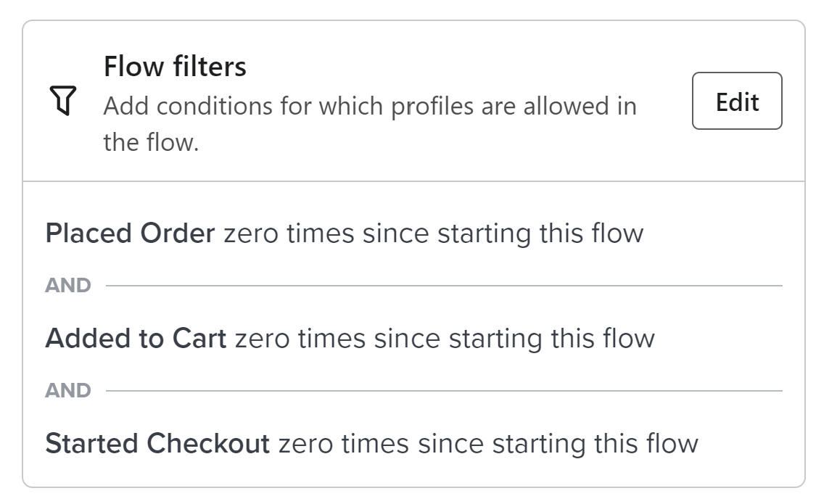Click 'zero times' text in Placed Order condition
Viewport: 816px width, 504px height.
(x=289, y=233)
